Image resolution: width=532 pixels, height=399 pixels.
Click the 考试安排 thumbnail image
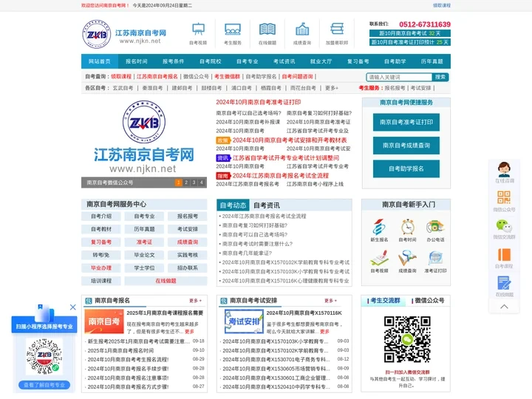click(x=245, y=321)
